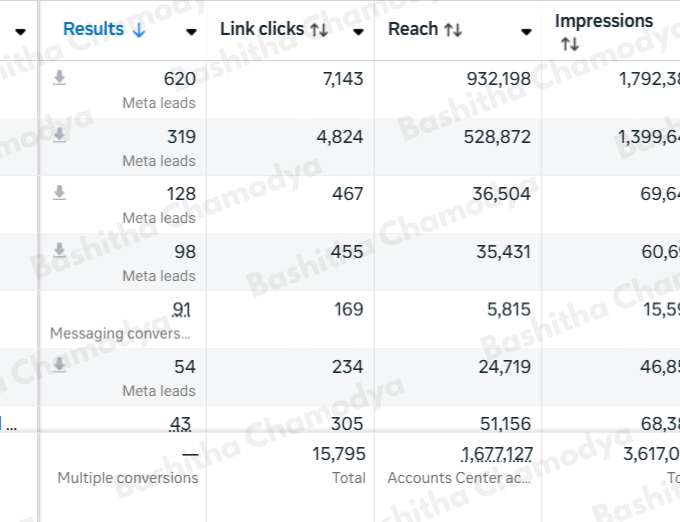This screenshot has width=680, height=522.
Task: Click the Link clicks sort arrows icon
Action: click(319, 30)
